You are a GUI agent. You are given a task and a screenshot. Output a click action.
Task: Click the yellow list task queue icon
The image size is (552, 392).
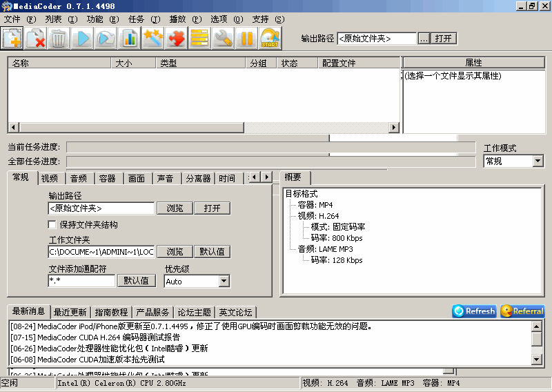(199, 38)
